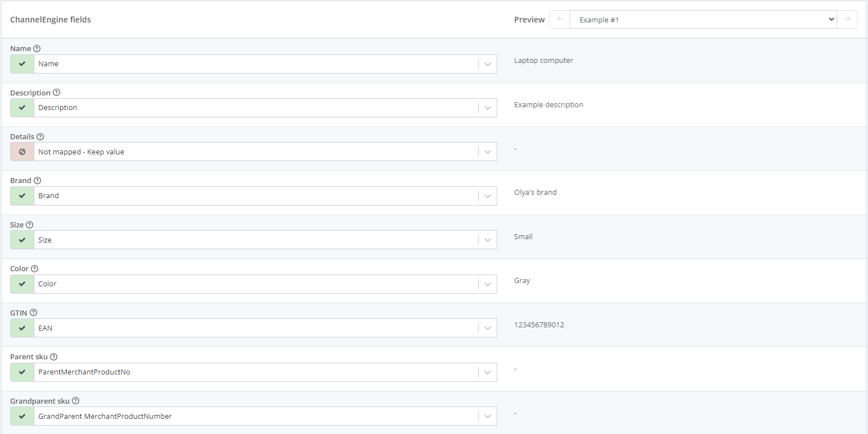Click the help icon next to Color
868x434 pixels.
point(34,269)
